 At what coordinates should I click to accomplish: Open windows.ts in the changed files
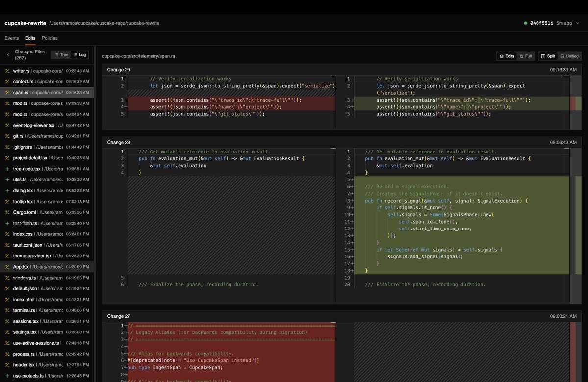click(47, 278)
